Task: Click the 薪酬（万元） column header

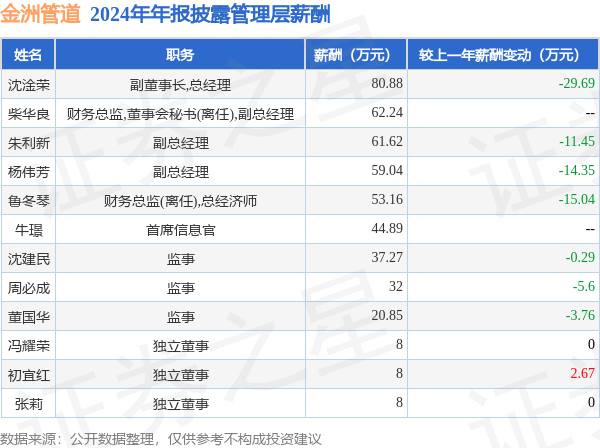Action: (x=356, y=55)
